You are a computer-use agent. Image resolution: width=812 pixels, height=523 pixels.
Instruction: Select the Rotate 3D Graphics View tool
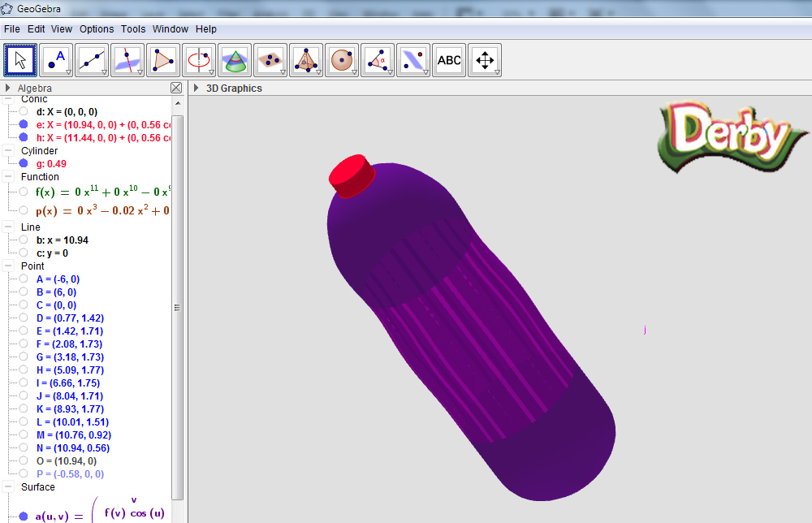pos(486,61)
